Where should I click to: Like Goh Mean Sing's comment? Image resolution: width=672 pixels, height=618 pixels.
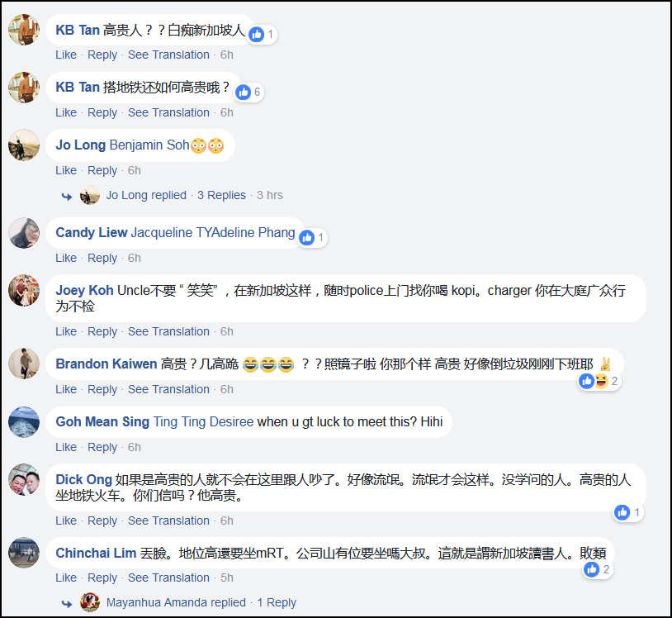[66, 447]
